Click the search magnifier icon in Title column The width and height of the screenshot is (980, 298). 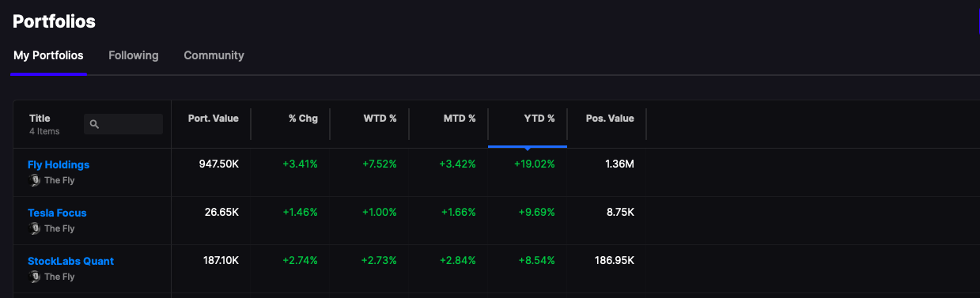coord(94,124)
